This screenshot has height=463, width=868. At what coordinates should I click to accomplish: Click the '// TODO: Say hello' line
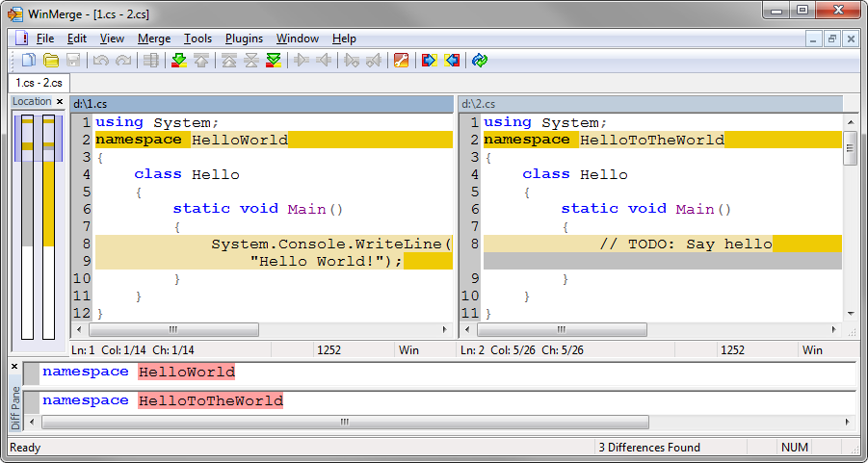[x=663, y=244]
